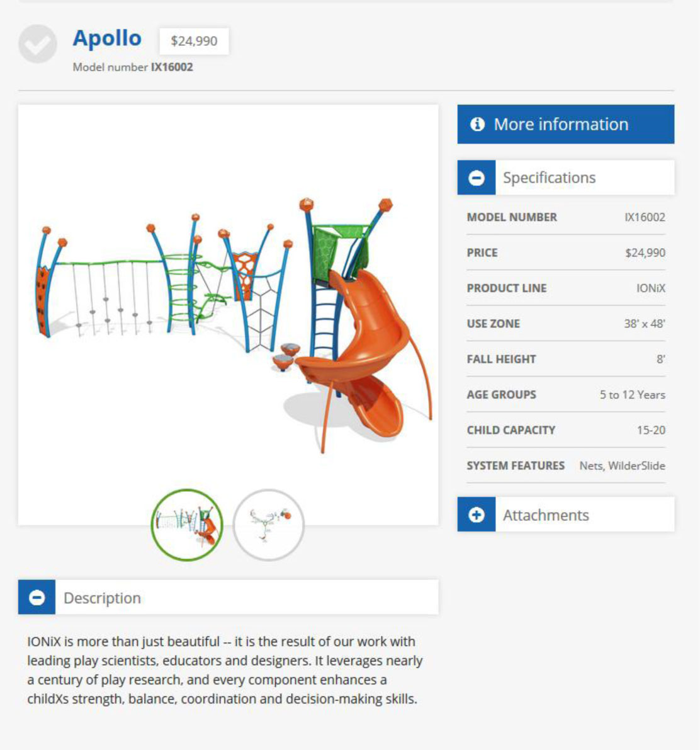This screenshot has width=700, height=750.
Task: Select the System Features row label
Action: pos(516,466)
